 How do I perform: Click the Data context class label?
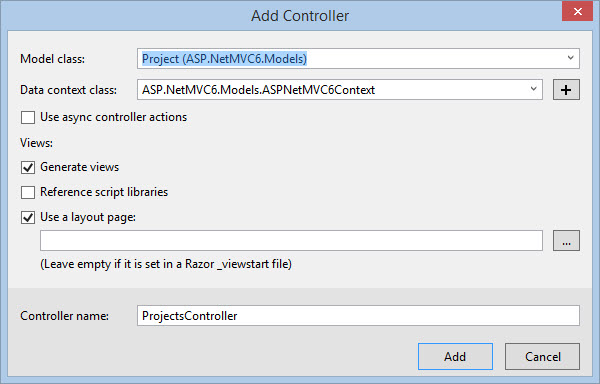tap(68, 90)
